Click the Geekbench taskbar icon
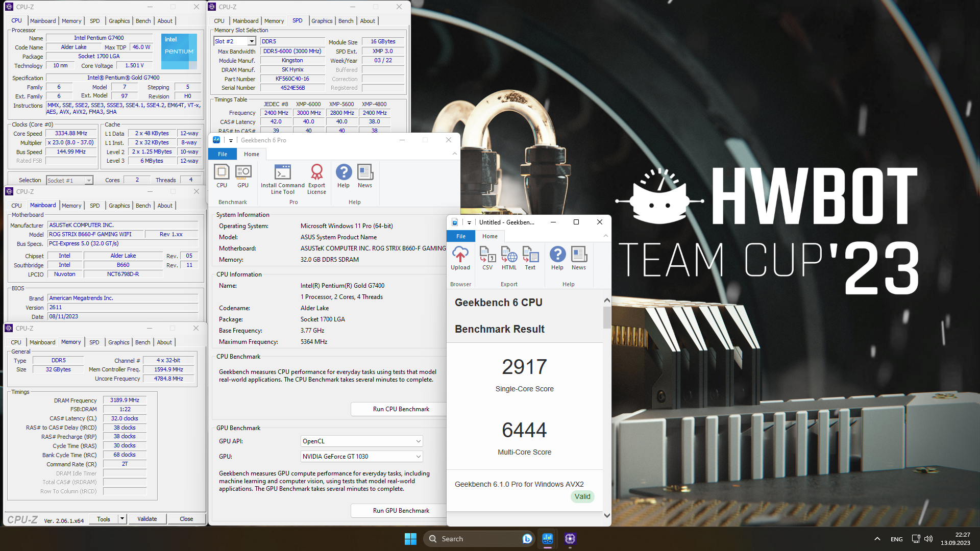Viewport: 980px width, 551px height. 548,539
